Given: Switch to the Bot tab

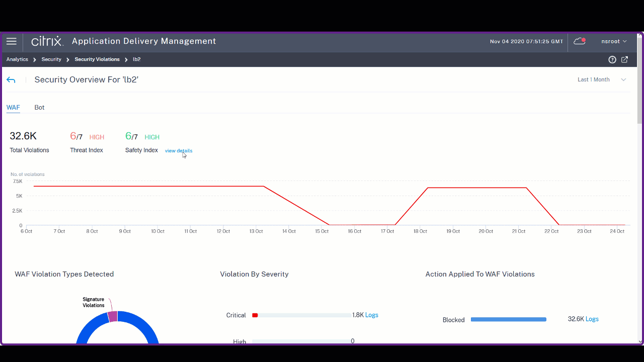Looking at the screenshot, I should (x=39, y=108).
